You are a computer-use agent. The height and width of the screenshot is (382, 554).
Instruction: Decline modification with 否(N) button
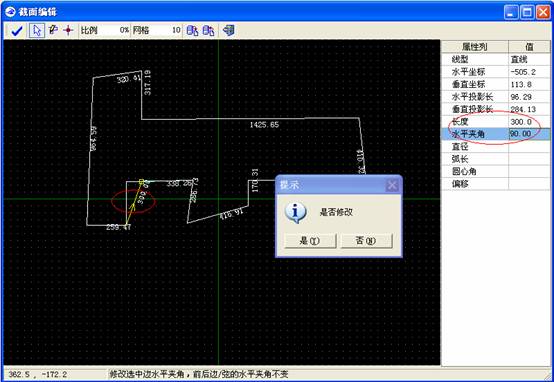coord(366,241)
